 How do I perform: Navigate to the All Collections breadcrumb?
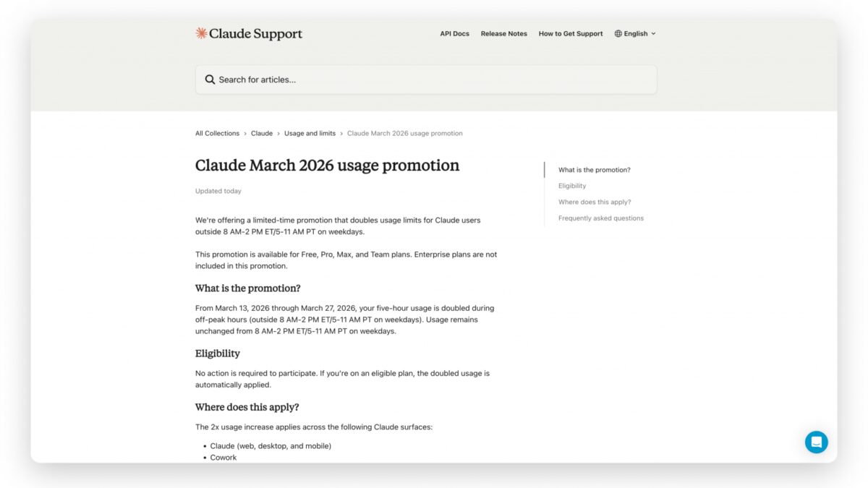[217, 133]
